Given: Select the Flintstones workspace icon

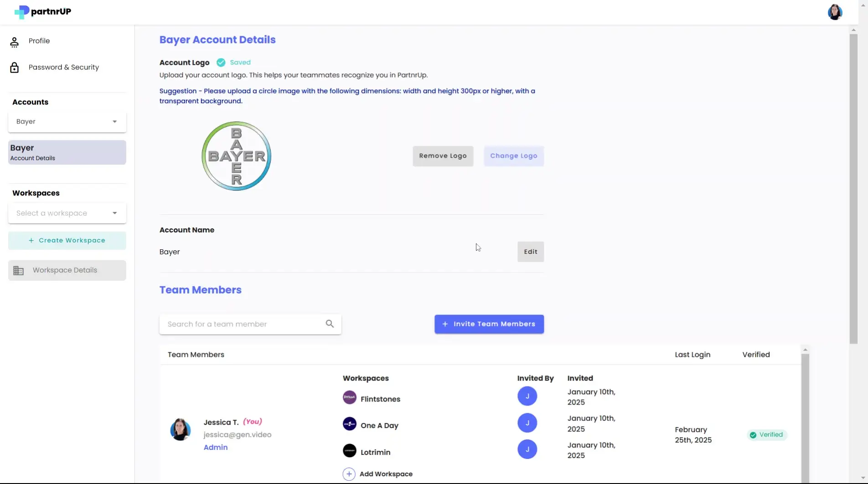Looking at the screenshot, I should (x=349, y=397).
